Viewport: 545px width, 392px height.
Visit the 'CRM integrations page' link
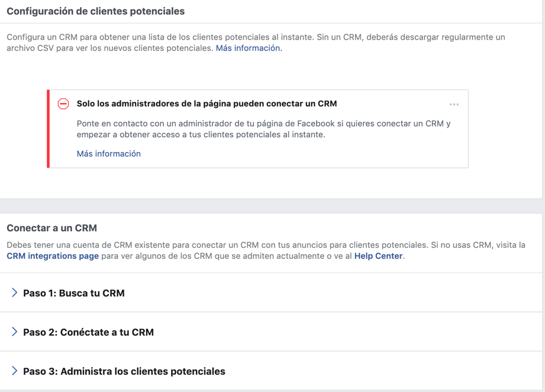point(53,256)
